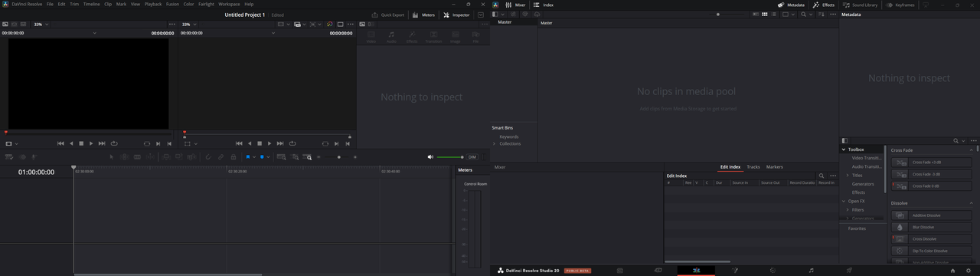
Task: Click the custom zoom magnifier icon
Action: (307, 157)
